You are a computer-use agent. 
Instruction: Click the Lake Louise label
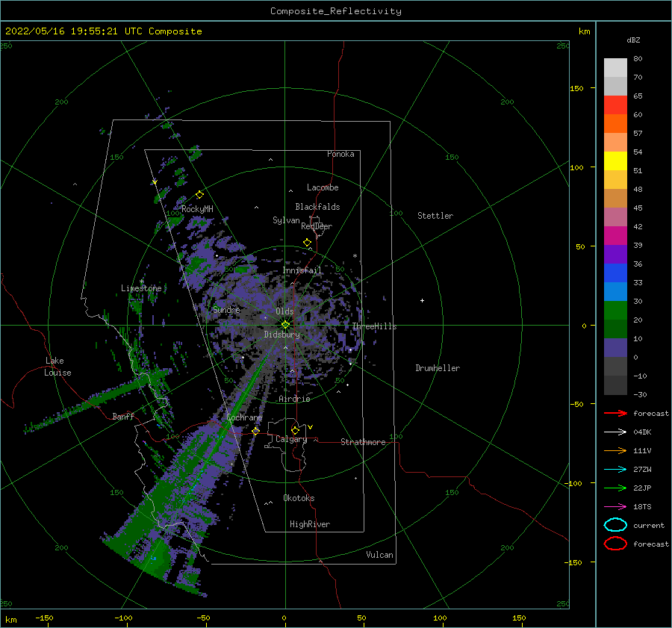click(57, 367)
